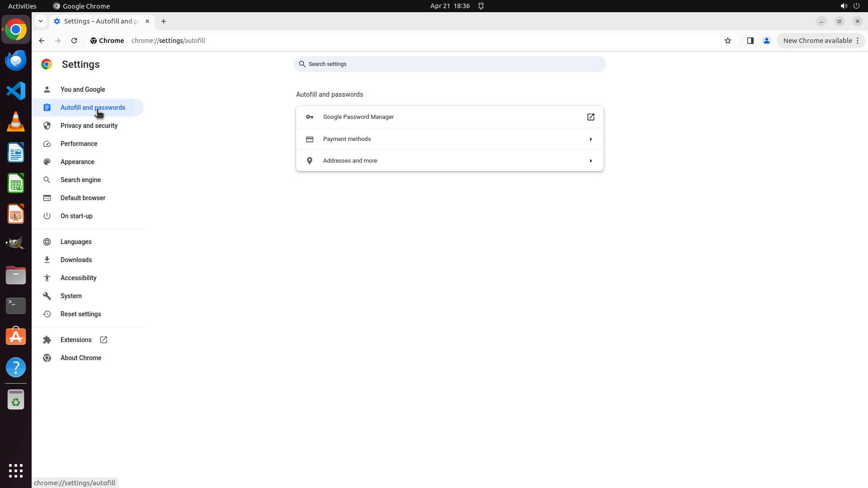Open the side panel icon
This screenshot has height=488, width=868.
coord(750,41)
